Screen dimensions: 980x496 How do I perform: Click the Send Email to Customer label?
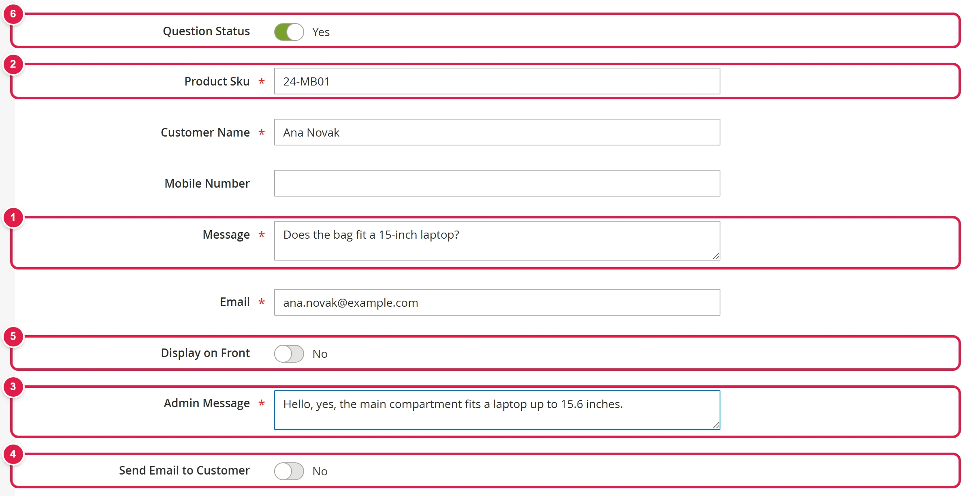184,470
